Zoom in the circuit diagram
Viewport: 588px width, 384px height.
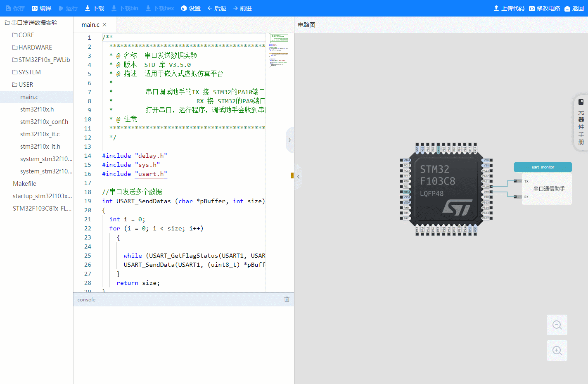click(x=557, y=351)
